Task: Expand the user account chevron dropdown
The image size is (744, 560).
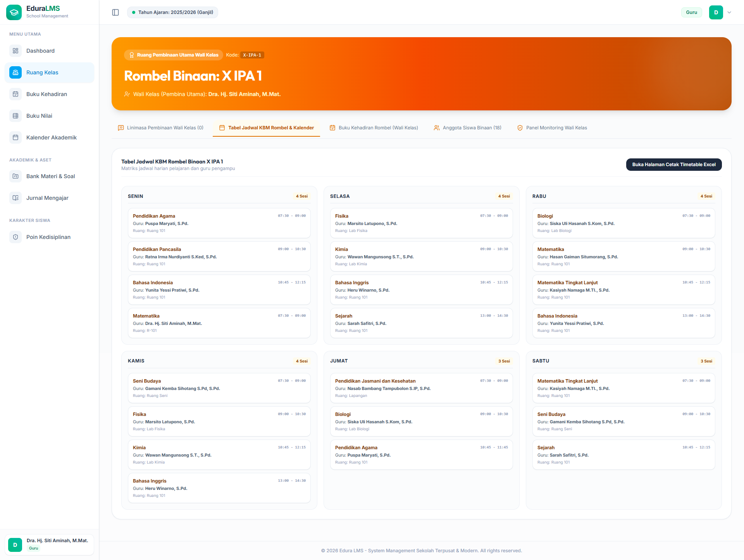Action: point(729,12)
